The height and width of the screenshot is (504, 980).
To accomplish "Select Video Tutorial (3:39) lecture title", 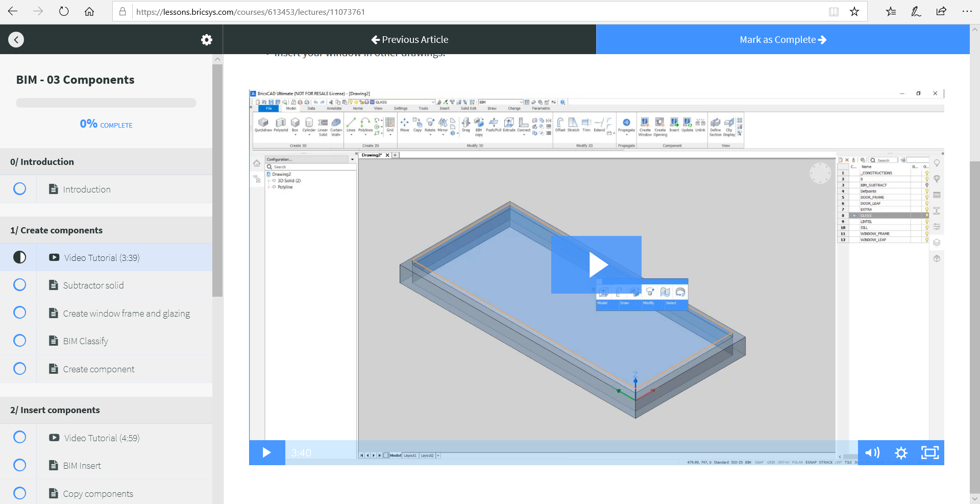I will click(102, 258).
